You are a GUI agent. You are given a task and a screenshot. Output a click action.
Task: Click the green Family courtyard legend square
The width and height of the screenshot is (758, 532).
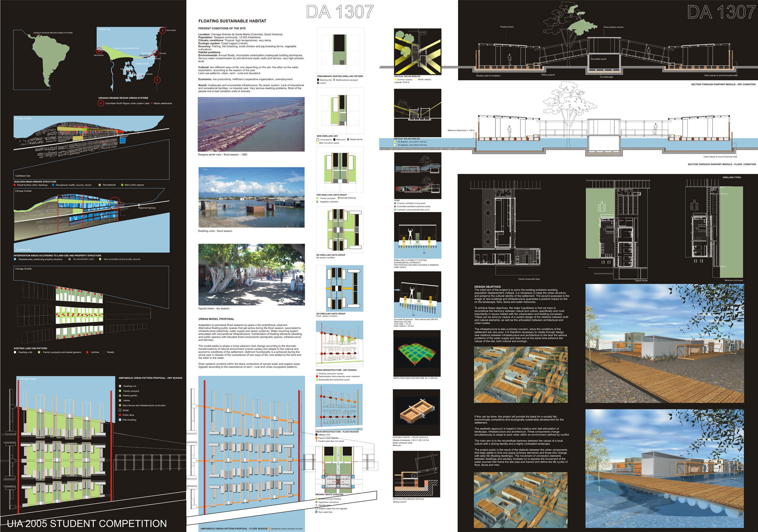point(120,391)
